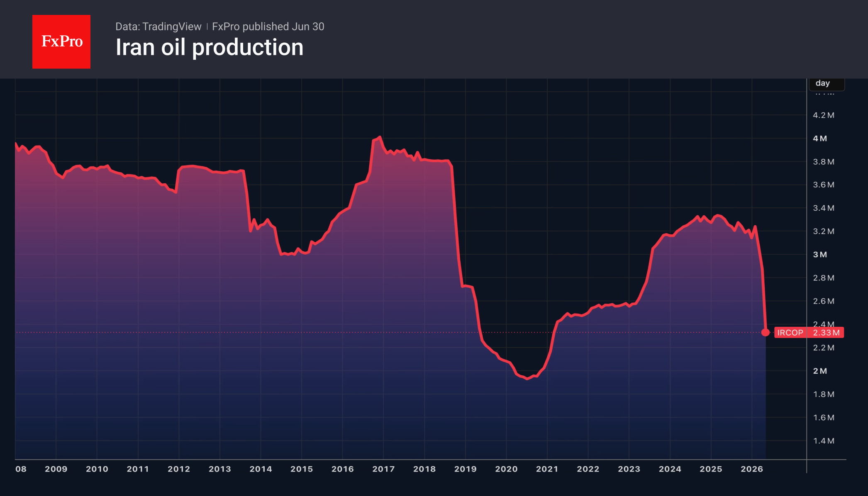Image resolution: width=868 pixels, height=496 pixels.
Task: Click the 2014 time axis label
Action: tap(261, 469)
